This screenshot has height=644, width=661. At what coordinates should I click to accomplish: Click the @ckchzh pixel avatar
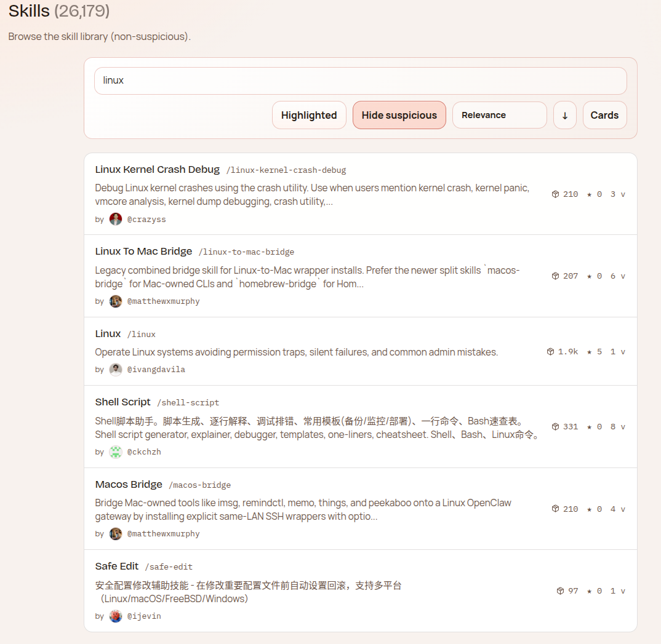[116, 451]
